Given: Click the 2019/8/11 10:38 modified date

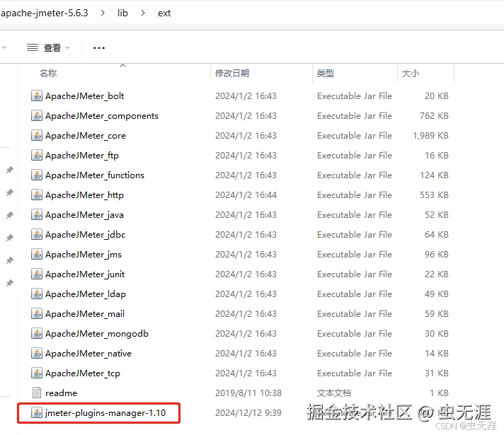Looking at the screenshot, I should click(x=248, y=393).
